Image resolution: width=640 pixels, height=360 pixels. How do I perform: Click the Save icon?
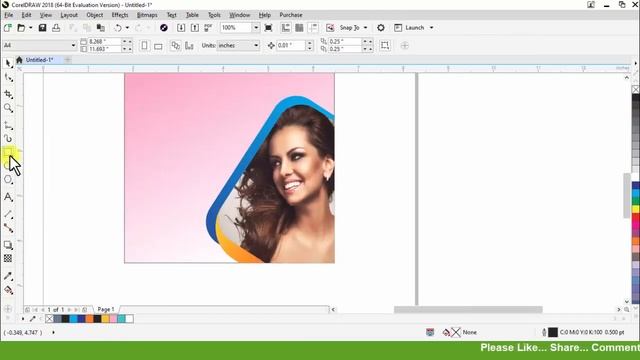(x=42, y=28)
